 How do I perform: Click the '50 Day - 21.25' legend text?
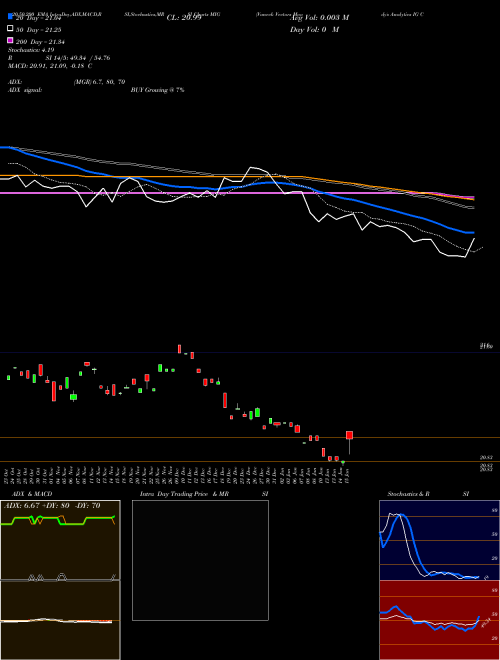(x=39, y=30)
